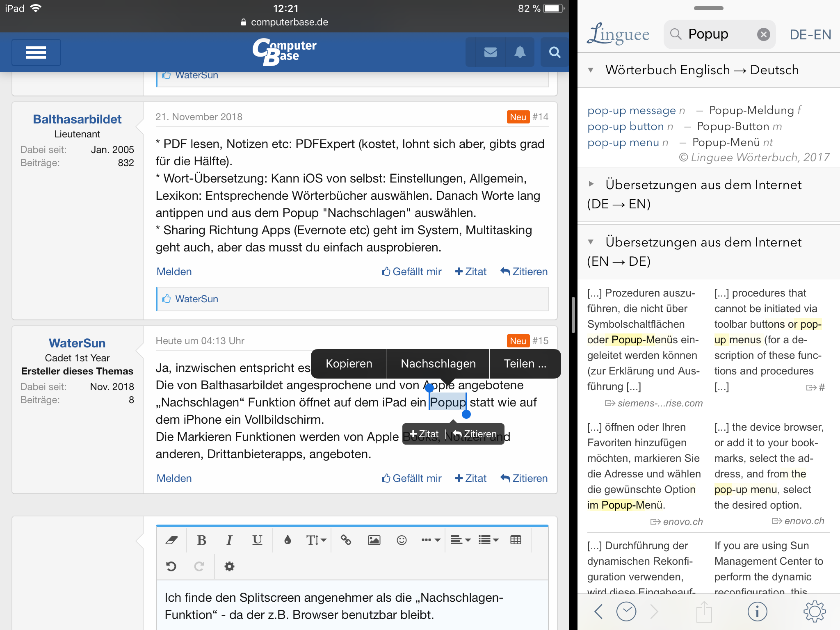
Task: Tap the Linguee search magnifier icon
Action: 676,34
